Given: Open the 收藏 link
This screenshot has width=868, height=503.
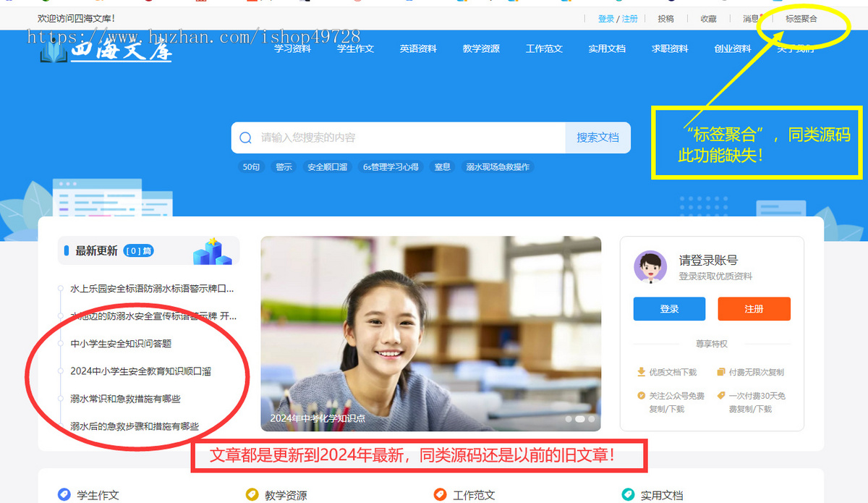Looking at the screenshot, I should tap(708, 19).
